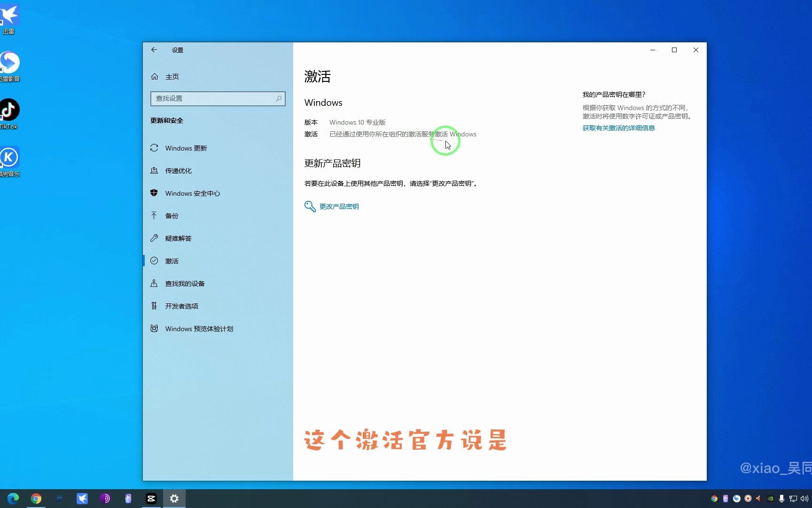Click the search magnifier icon
This screenshot has height=508, width=812.
pos(279,98)
